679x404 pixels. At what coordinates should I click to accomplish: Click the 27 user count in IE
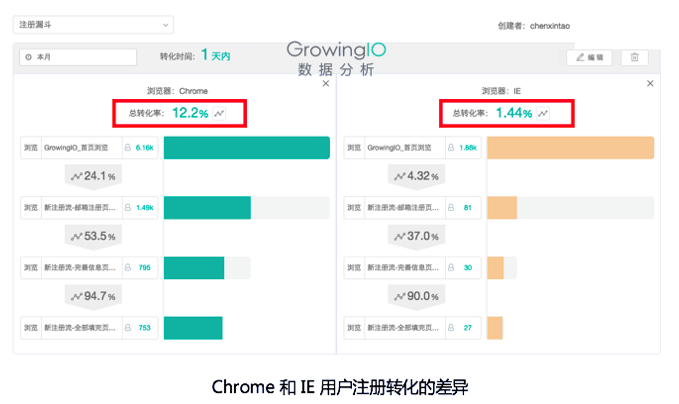coord(468,328)
